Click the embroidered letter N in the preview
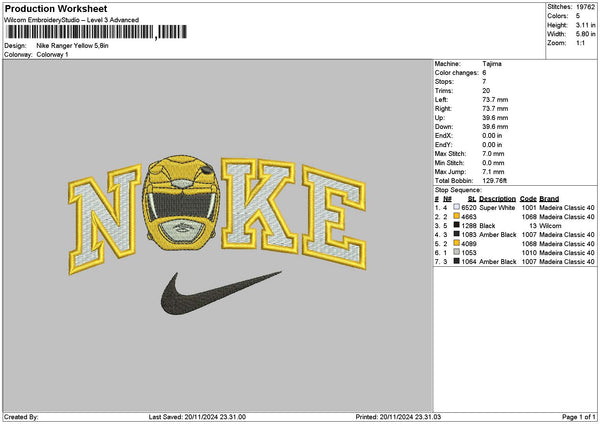600x424 pixels. pos(105,219)
